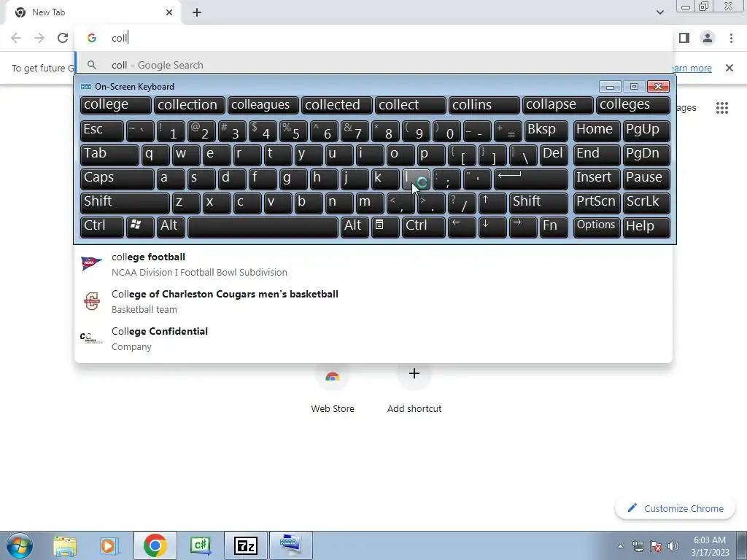Toggle left Shift key on keyboard
This screenshot has width=747, height=560.
125,202
